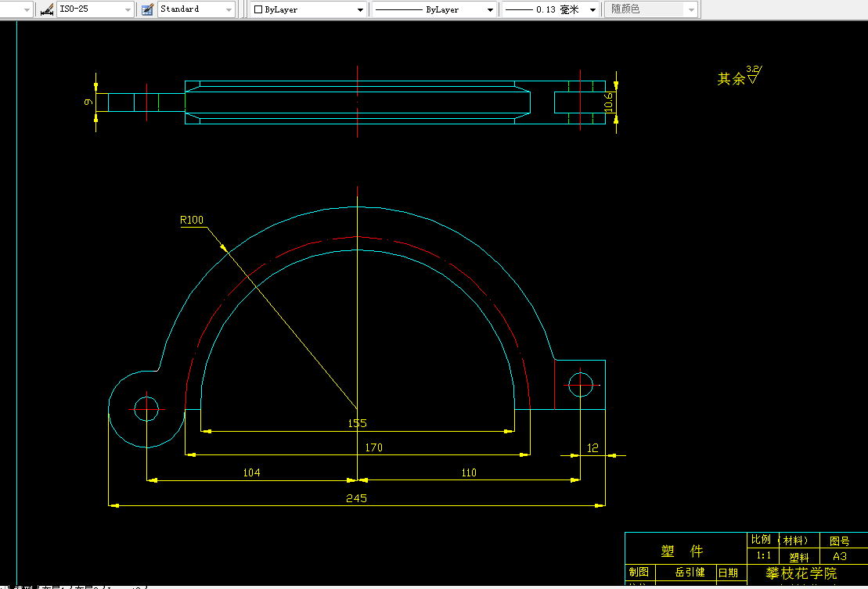
Task: Select the right mounting hole circle
Action: [x=580, y=385]
